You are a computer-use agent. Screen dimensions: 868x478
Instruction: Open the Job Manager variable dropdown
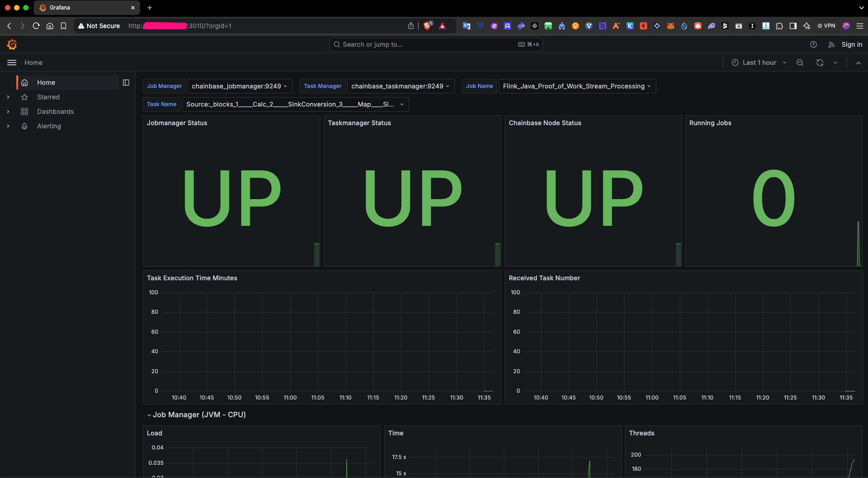[239, 86]
